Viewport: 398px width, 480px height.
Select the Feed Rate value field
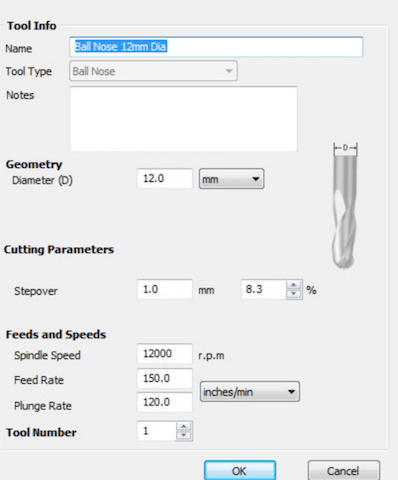(165, 378)
